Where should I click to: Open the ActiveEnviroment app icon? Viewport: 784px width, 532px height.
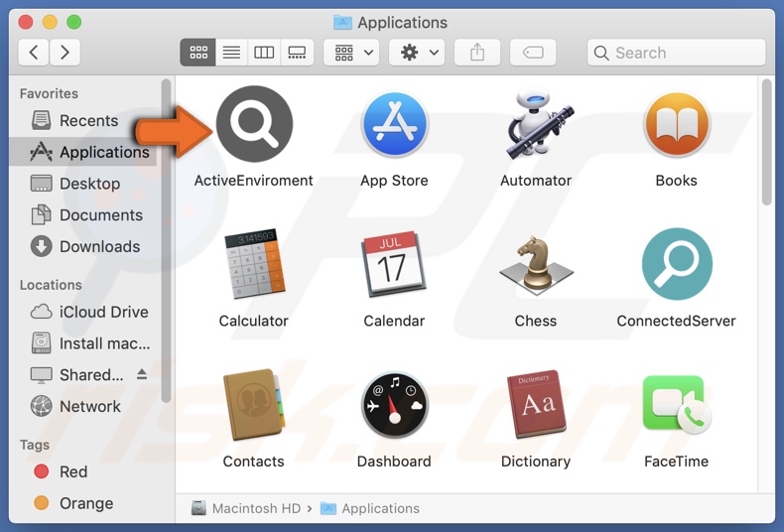254,124
